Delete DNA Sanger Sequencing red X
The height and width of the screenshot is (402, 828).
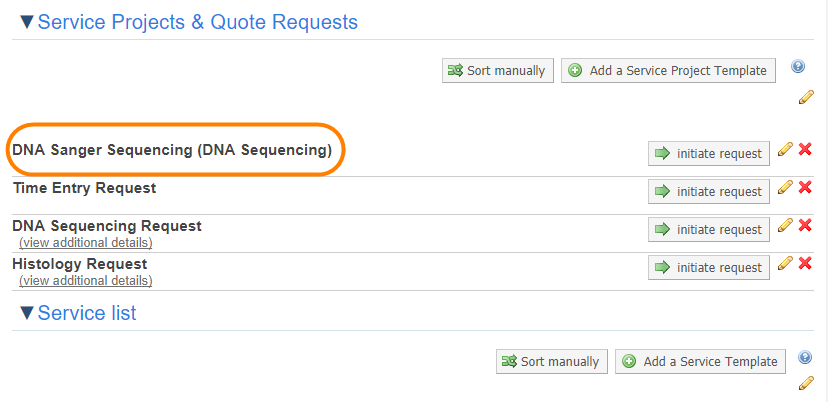805,149
